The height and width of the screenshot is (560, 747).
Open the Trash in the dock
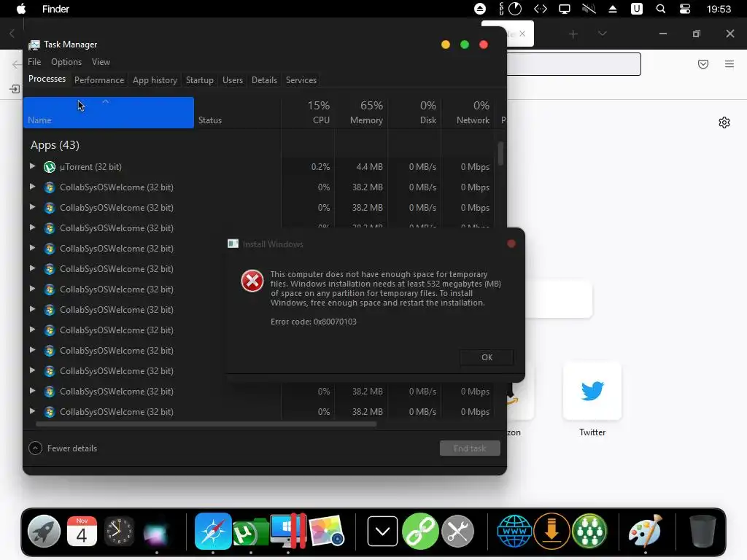(703, 531)
